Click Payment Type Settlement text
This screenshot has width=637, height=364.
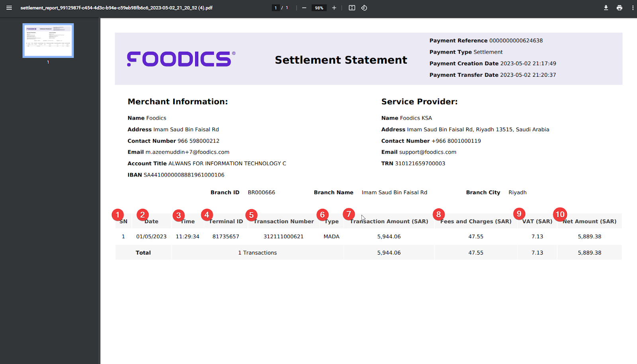466,52
